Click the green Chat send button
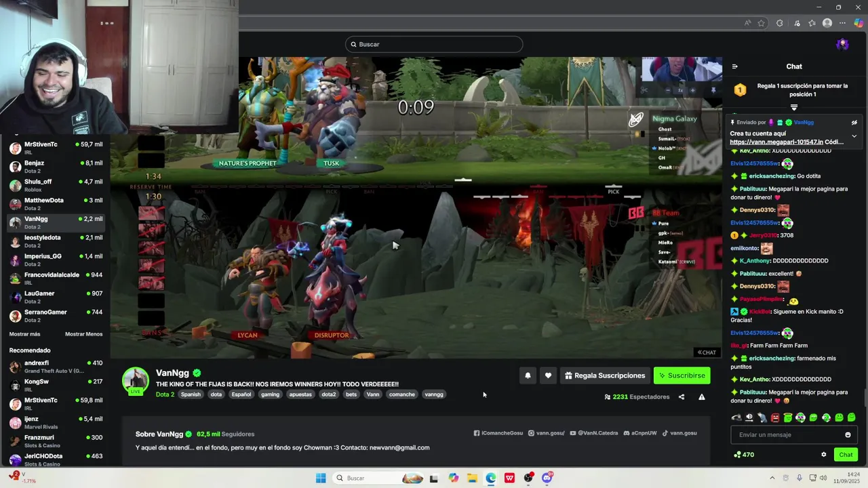 [x=846, y=455]
